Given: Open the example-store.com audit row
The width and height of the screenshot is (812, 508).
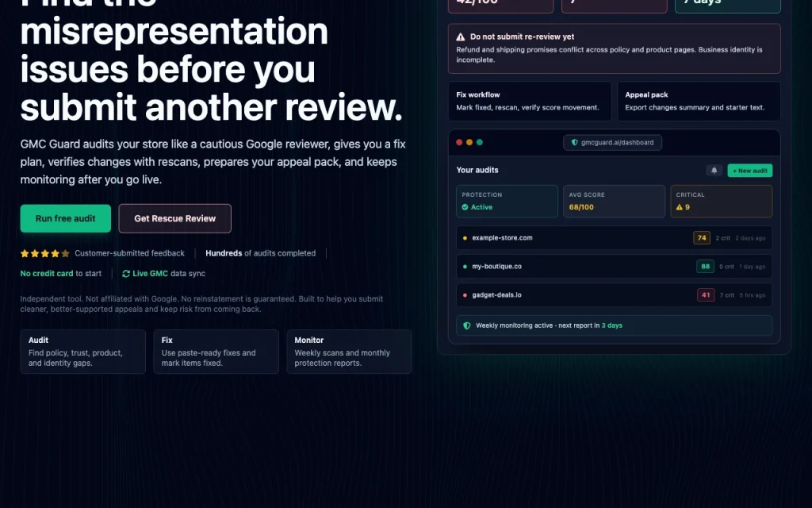Looking at the screenshot, I should 615,238.
